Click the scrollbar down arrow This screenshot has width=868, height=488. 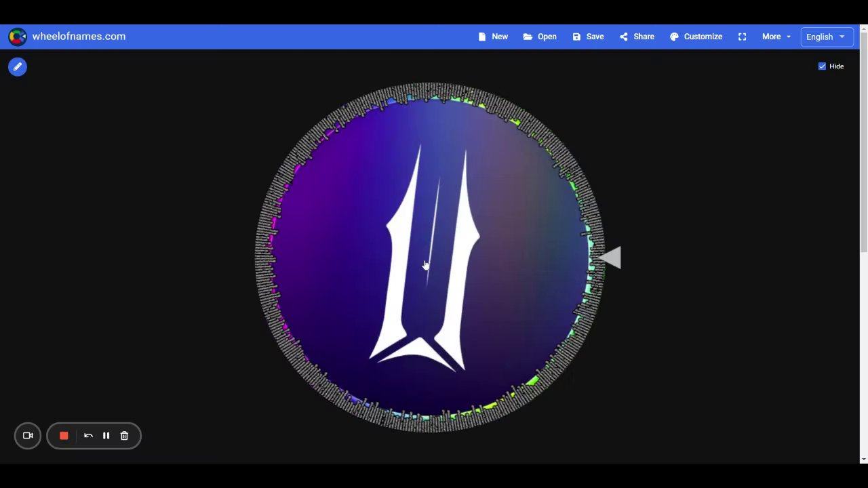pyautogui.click(x=863, y=460)
